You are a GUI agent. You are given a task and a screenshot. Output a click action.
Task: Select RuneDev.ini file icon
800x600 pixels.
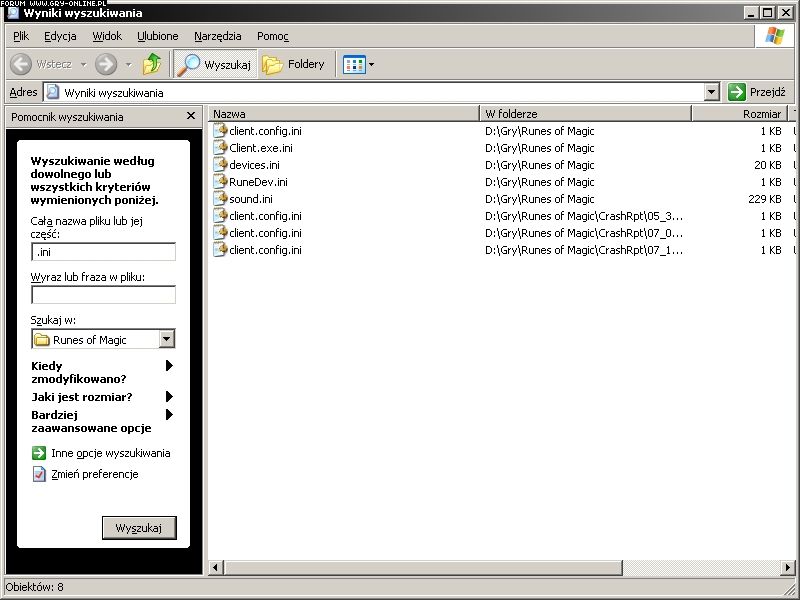tap(220, 182)
